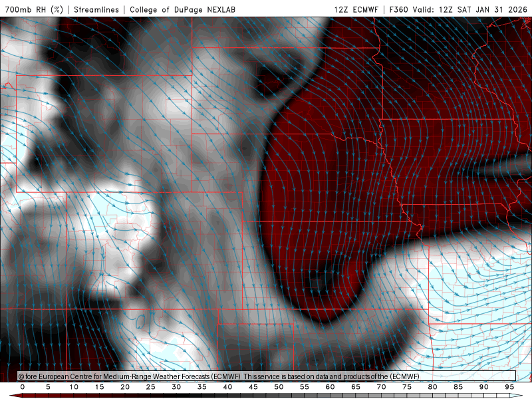Click the colorbar value label "40"
Image resolution: width=532 pixels, height=399 pixels.
click(227, 387)
